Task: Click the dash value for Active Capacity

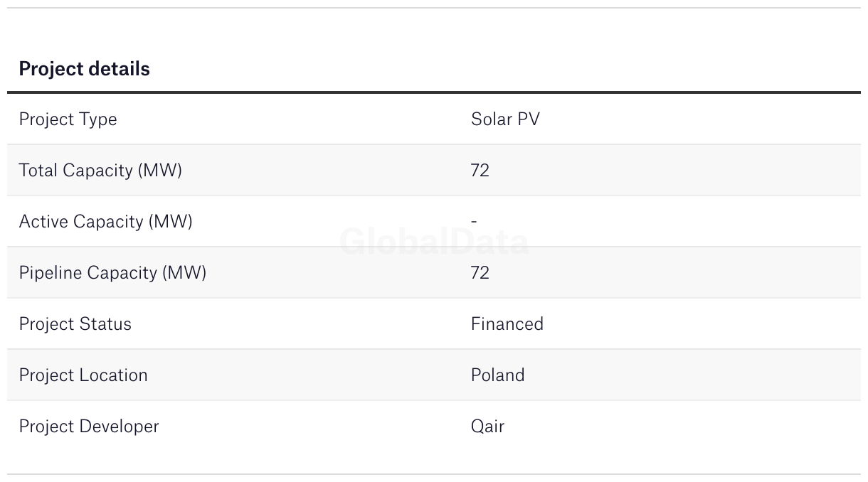Action: pyautogui.click(x=474, y=222)
